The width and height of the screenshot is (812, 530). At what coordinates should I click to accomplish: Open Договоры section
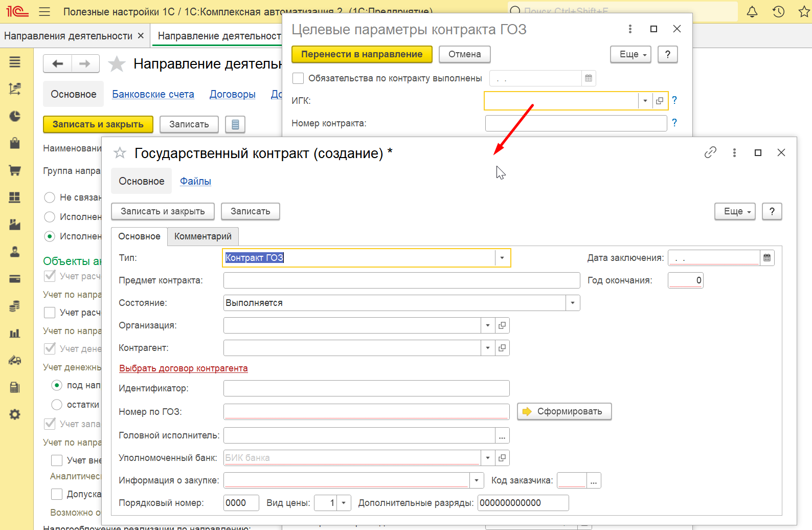[x=233, y=94]
